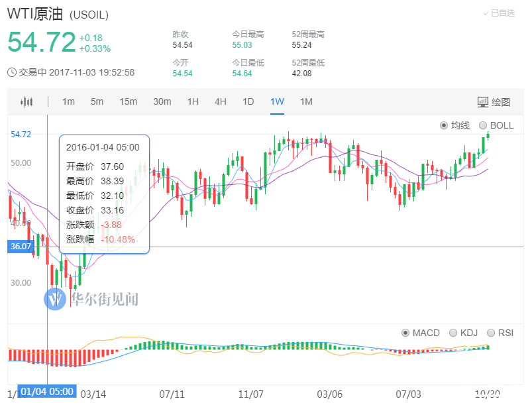Click the 已自选 checkmark watchlist icon
The width and height of the screenshot is (532, 405).
click(486, 13)
